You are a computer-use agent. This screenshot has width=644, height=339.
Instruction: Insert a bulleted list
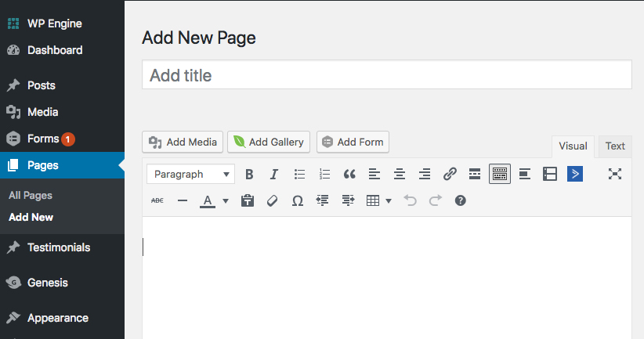pos(299,175)
